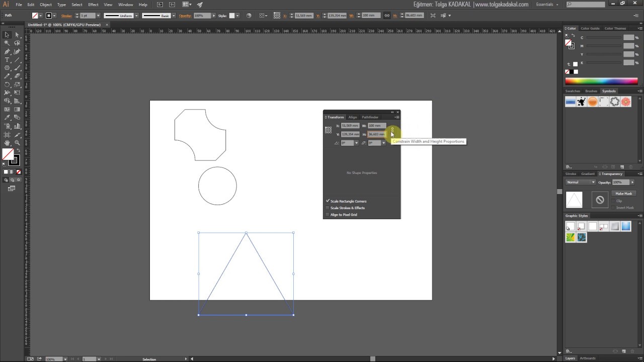Viewport: 644px width, 362px height.
Task: Open the Normal blending mode dropdown
Action: [x=581, y=182]
